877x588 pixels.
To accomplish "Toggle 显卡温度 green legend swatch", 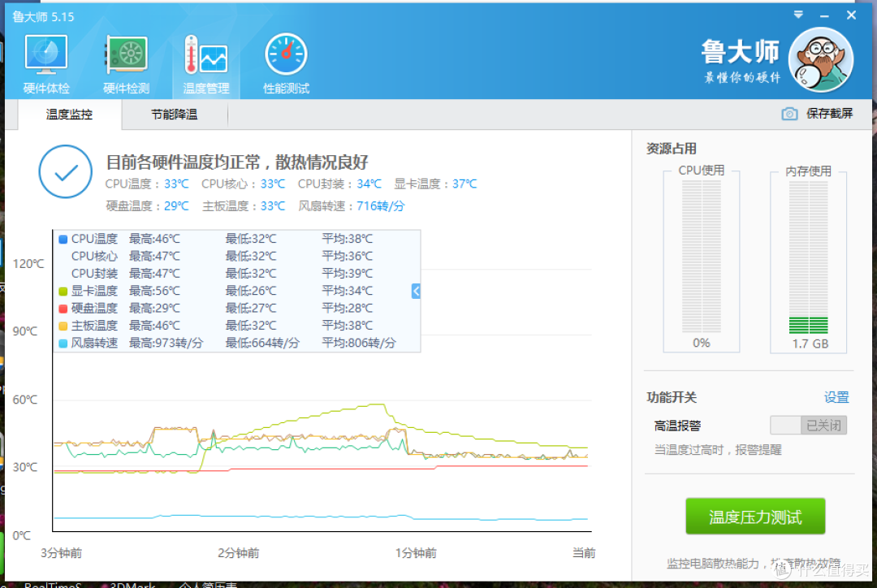I will tap(63, 292).
